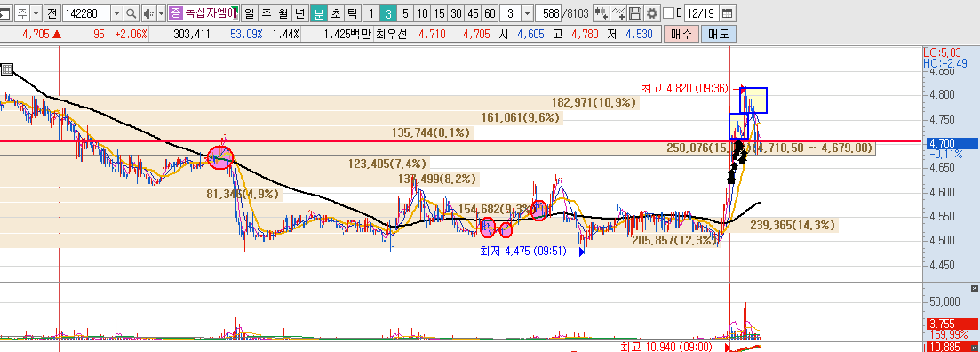Open the calendar date picker icon

(729, 12)
